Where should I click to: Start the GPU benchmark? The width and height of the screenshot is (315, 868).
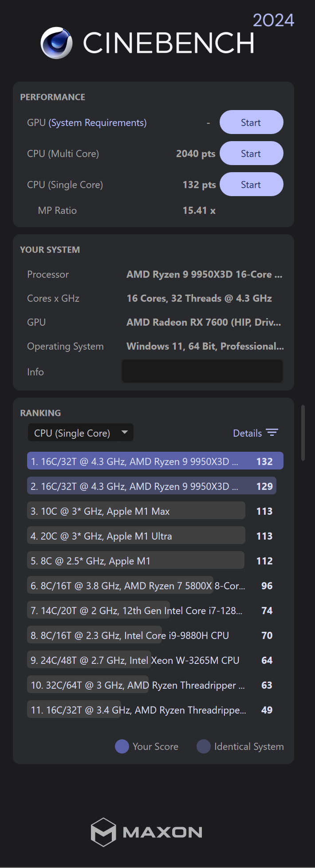point(251,122)
